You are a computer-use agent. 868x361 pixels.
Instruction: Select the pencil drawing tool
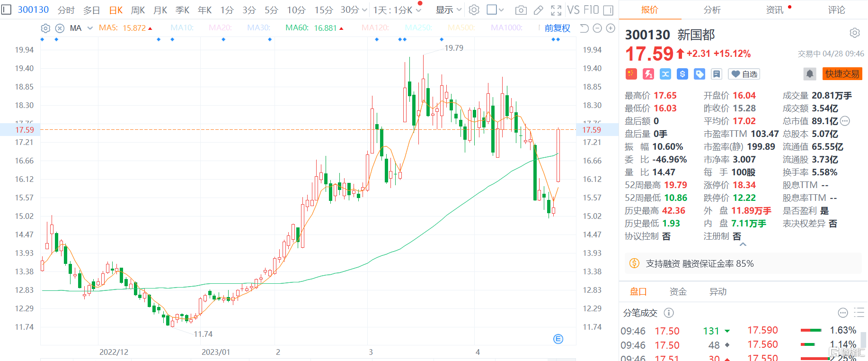click(539, 10)
